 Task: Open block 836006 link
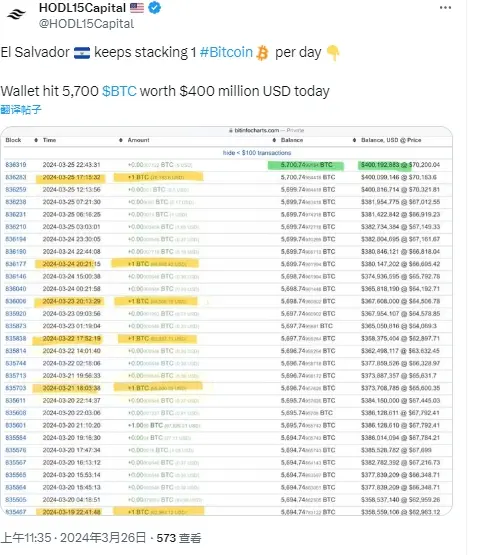(x=16, y=301)
